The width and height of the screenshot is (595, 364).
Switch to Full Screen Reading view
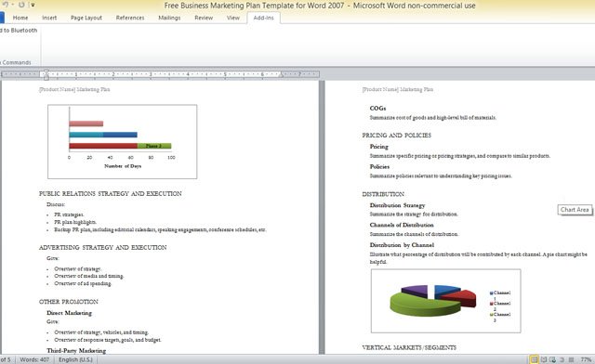(x=543, y=359)
